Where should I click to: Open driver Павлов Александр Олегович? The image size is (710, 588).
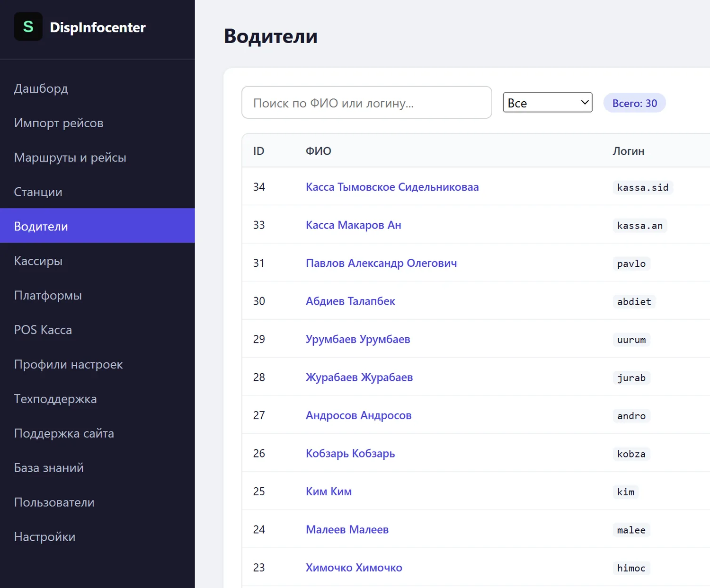pos(382,263)
